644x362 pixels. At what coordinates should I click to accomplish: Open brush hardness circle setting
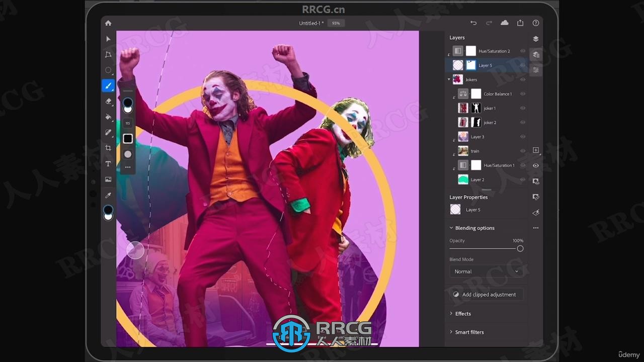128,154
